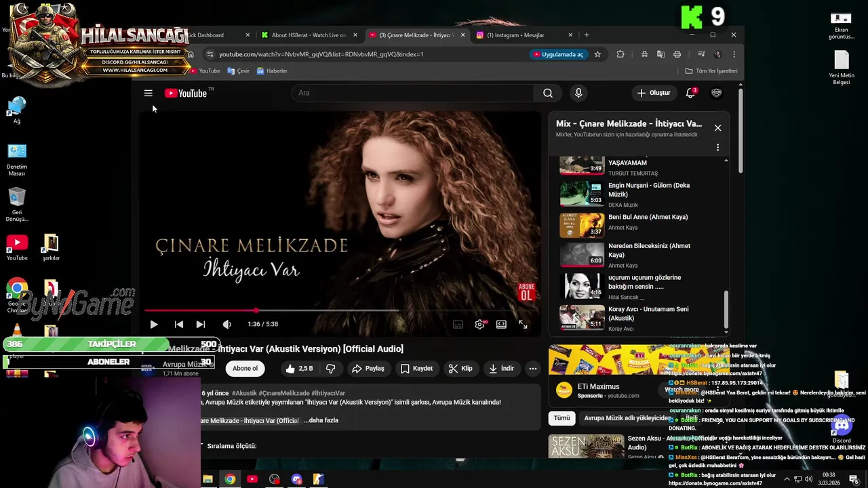Play Engin Nurşani - Gülom from mix
This screenshot has width=868, height=488.
click(x=641, y=195)
